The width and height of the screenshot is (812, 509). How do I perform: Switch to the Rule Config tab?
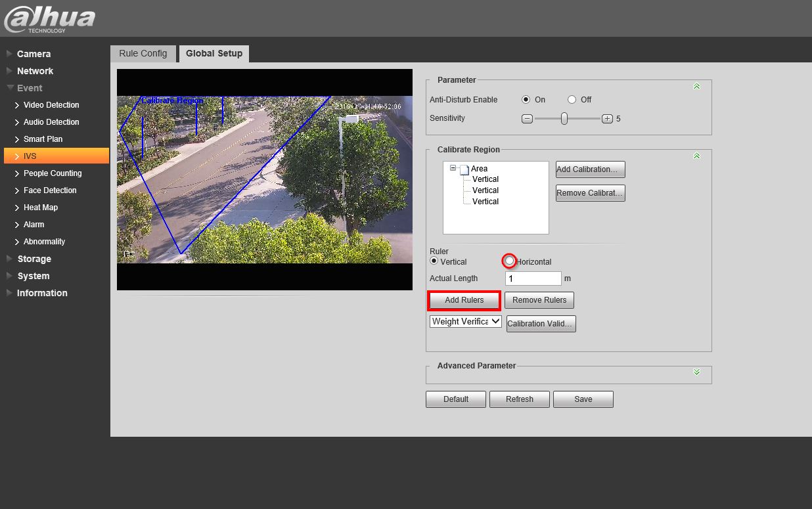[x=143, y=53]
